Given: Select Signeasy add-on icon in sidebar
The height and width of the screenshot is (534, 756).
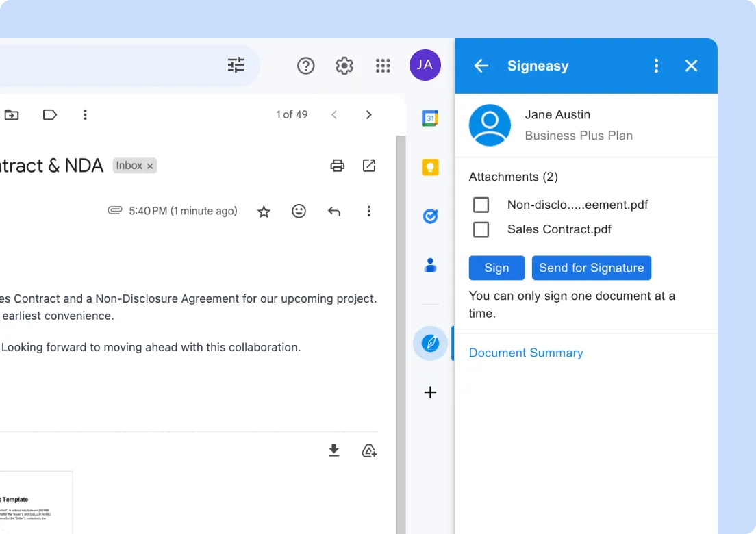Looking at the screenshot, I should point(430,343).
